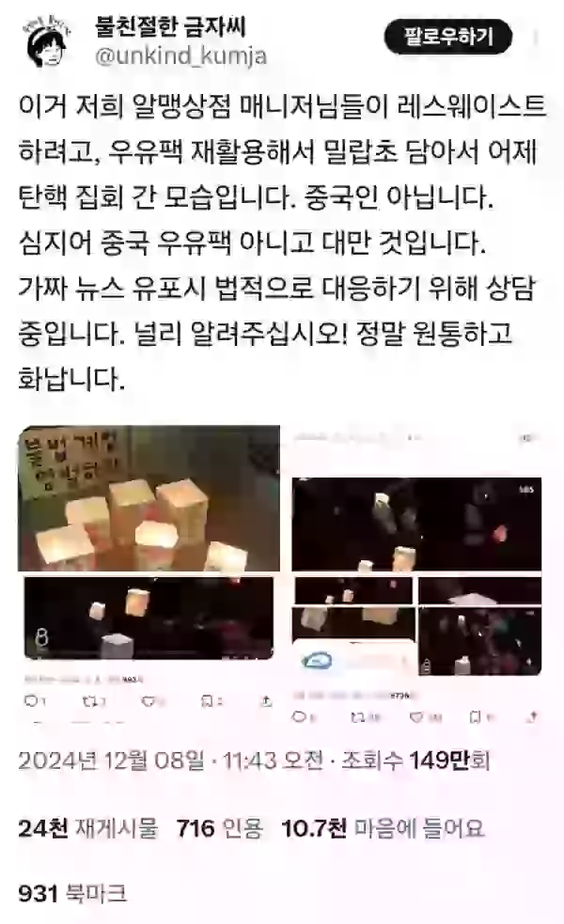The image size is (564, 924).
Task: Click the retweet icon in right embedded tweet
Action: 358,716
